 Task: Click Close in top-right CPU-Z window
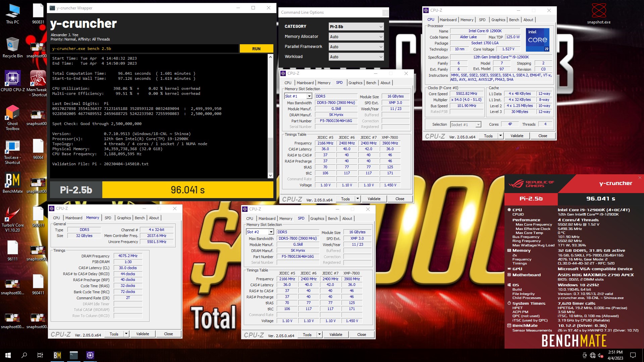click(543, 136)
